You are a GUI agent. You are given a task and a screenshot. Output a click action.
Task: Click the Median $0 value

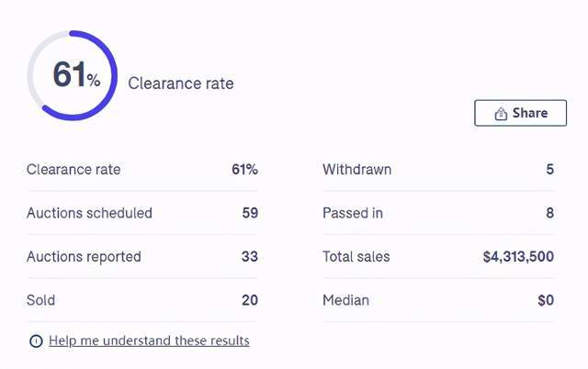pyautogui.click(x=546, y=300)
